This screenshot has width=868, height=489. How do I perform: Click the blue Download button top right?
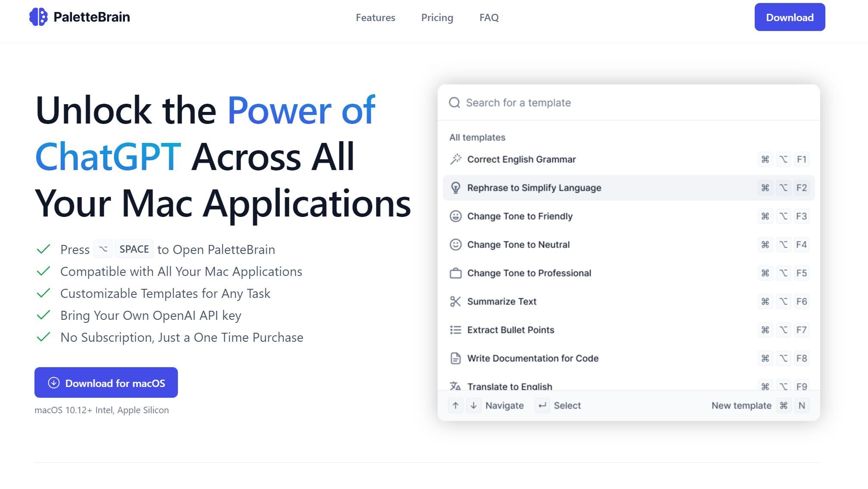pos(789,17)
